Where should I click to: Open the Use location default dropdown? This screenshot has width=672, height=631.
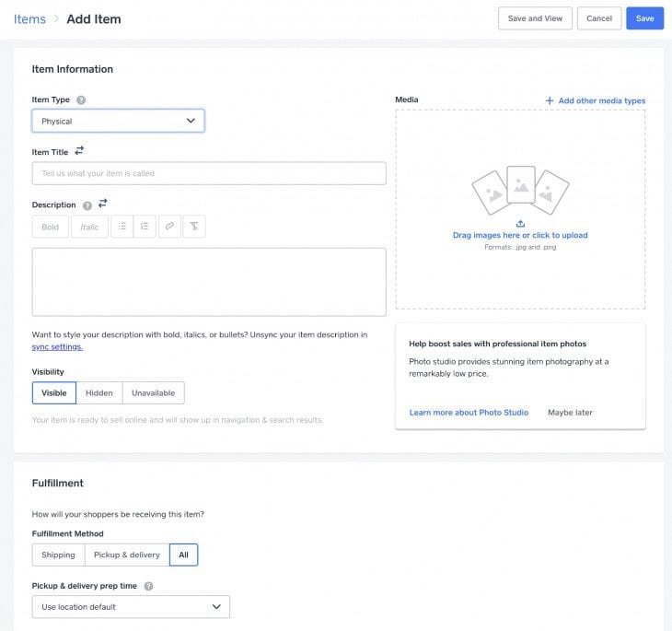(131, 607)
